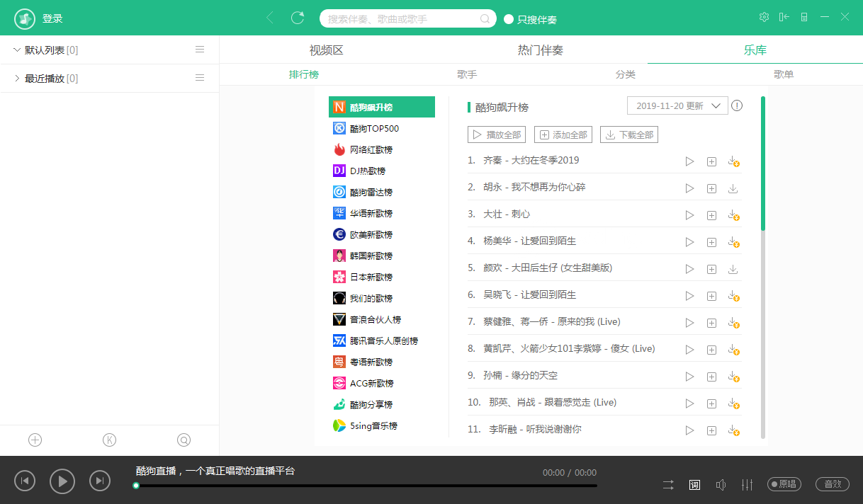Add 胡永 - 我不想再为你心碎 to the playlist
This screenshot has width=863, height=504.
click(x=711, y=188)
